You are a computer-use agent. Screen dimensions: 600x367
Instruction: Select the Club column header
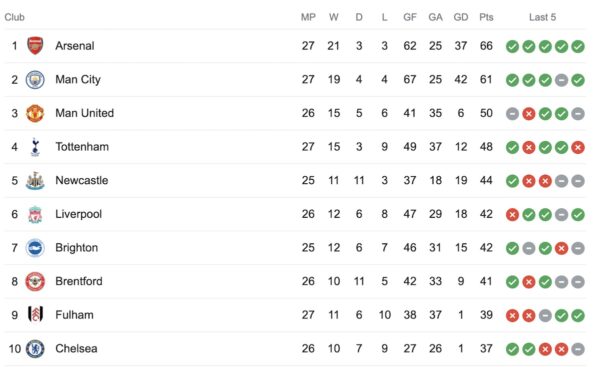[15, 17]
